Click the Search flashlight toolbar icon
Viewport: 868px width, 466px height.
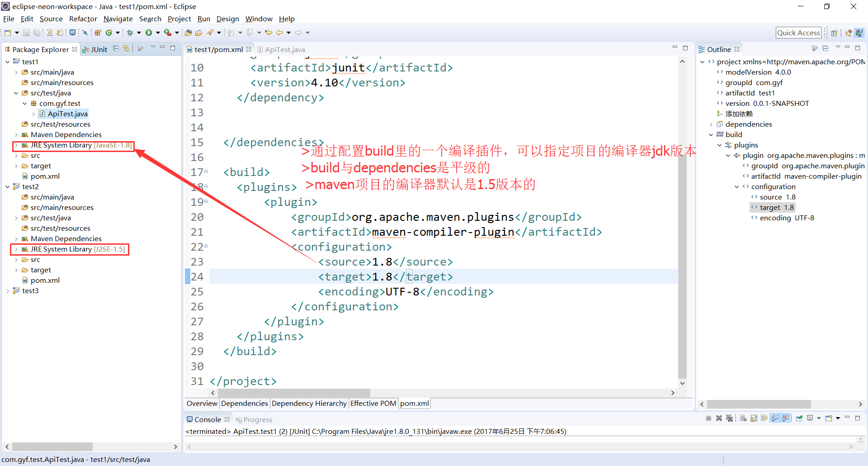coord(210,33)
